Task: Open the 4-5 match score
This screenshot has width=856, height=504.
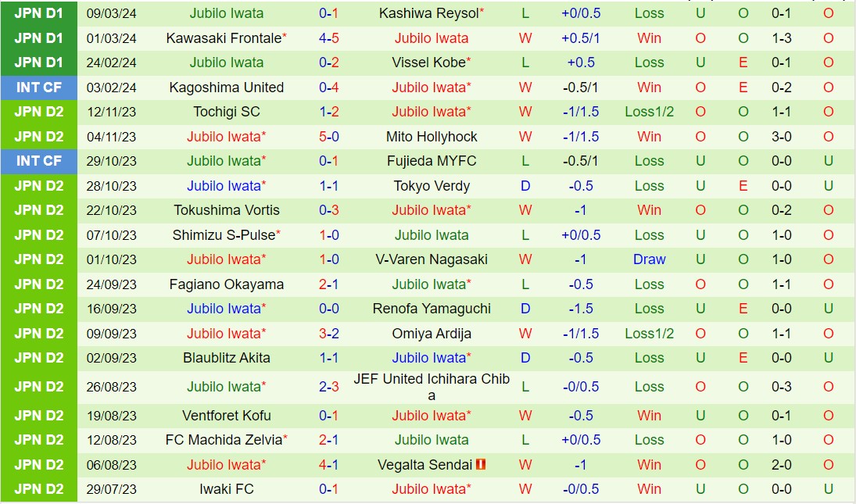Action: (x=328, y=38)
